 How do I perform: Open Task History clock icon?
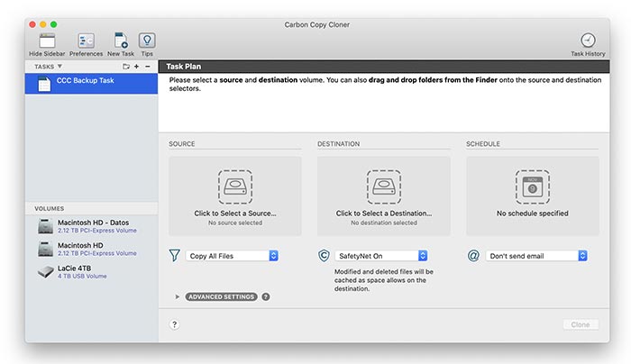click(x=588, y=41)
